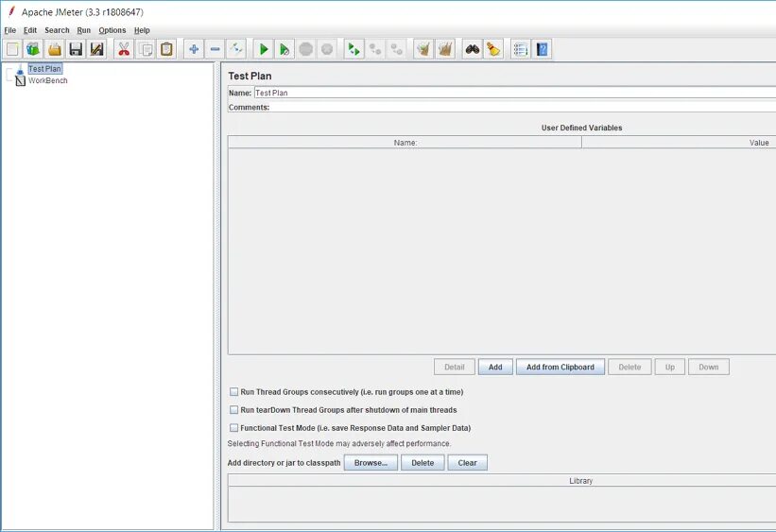Click the Paste clipboard icon
The width and height of the screenshot is (776, 532).
pos(166,49)
